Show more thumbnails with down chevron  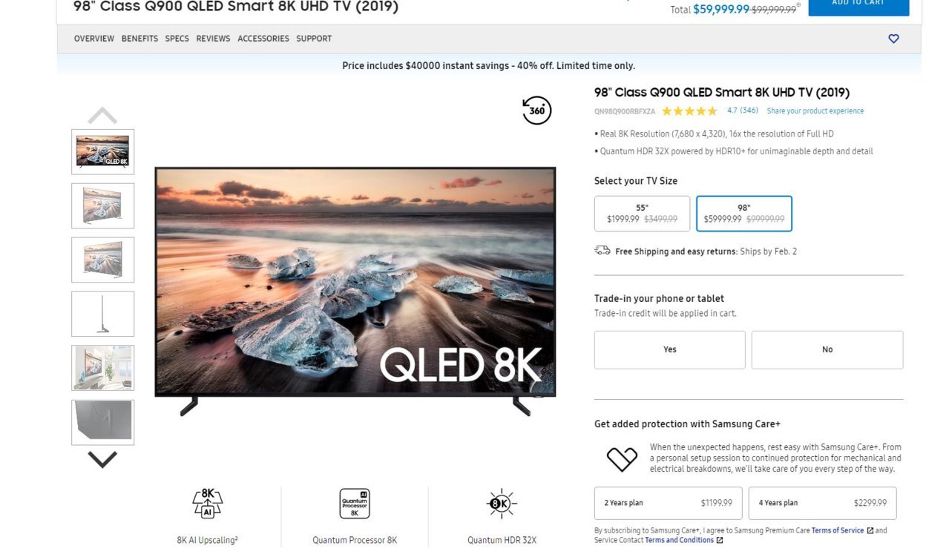coord(102,460)
